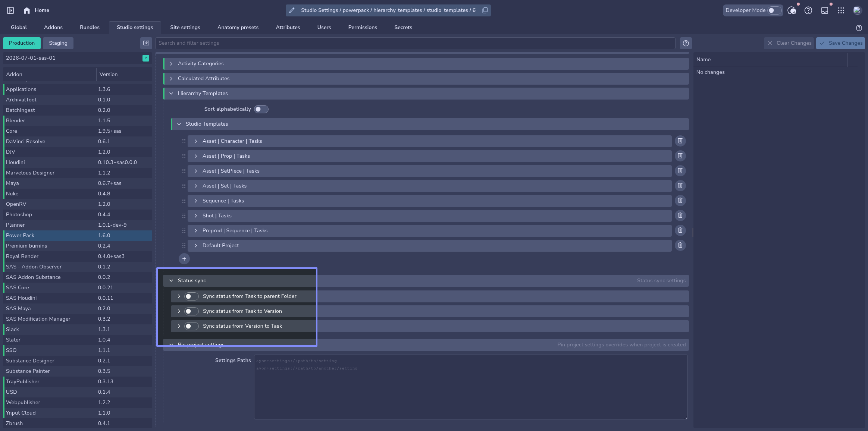Open the help question mark icon in header

click(808, 10)
